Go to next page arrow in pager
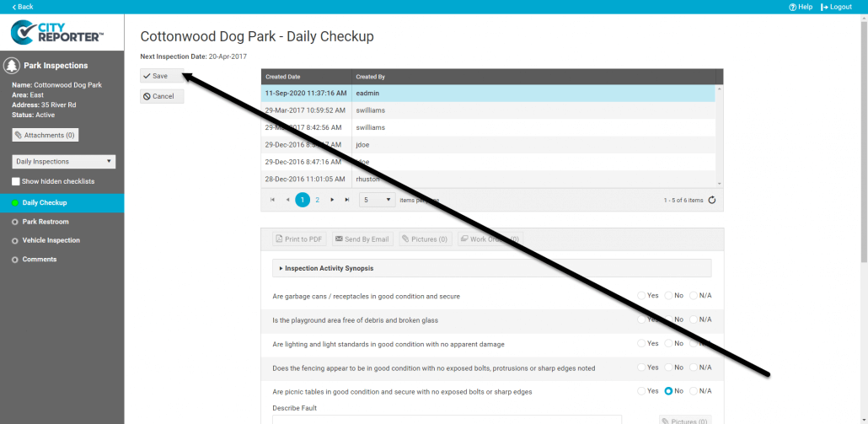This screenshot has width=868, height=424. (332, 200)
